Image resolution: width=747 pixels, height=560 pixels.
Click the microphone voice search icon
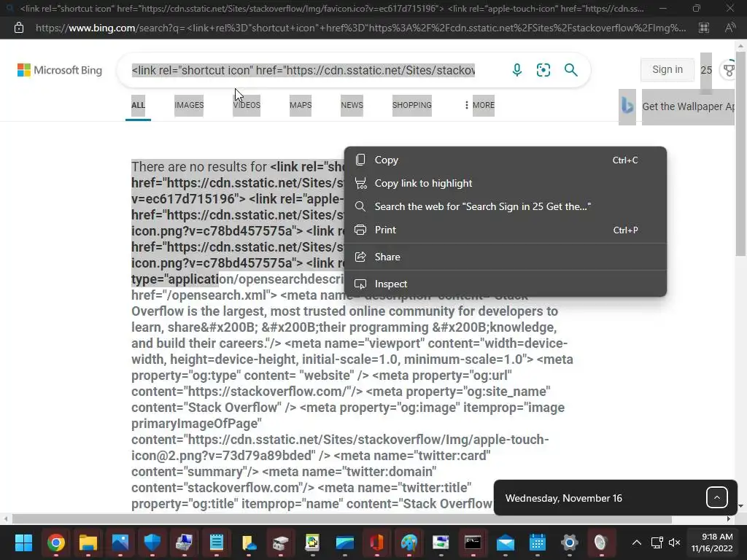(517, 70)
